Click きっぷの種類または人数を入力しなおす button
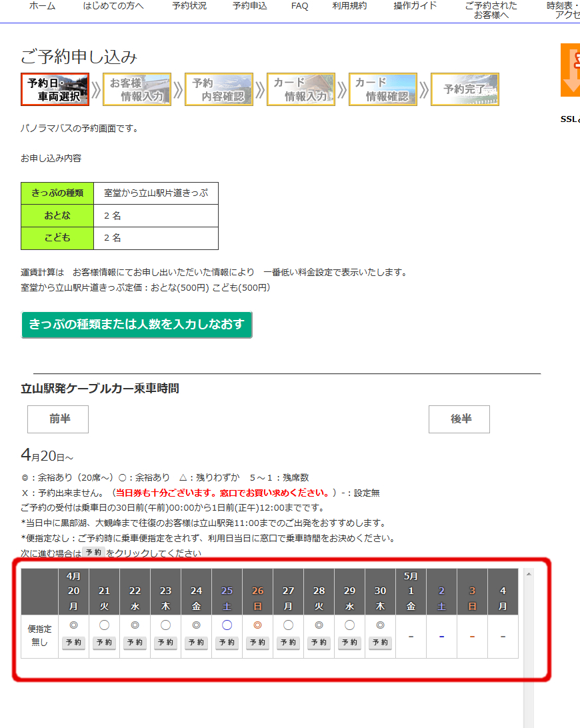580x728 pixels. coord(137,325)
